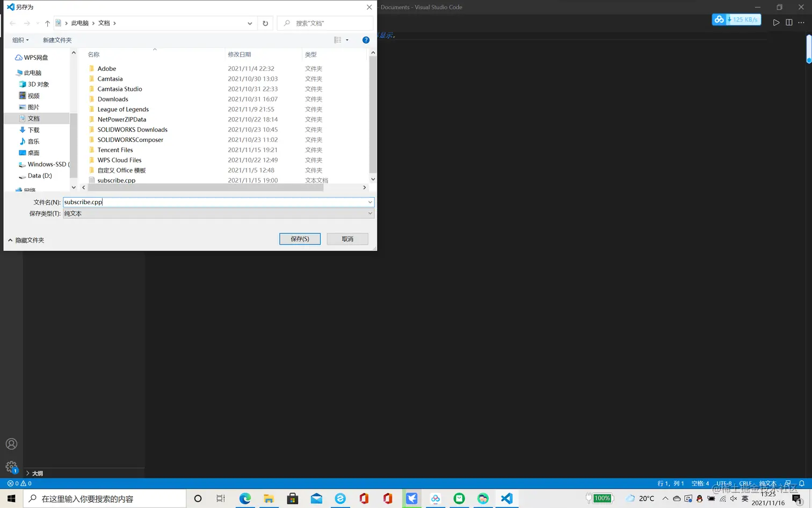Change encoding via UTF-8 in status bar

click(724, 483)
